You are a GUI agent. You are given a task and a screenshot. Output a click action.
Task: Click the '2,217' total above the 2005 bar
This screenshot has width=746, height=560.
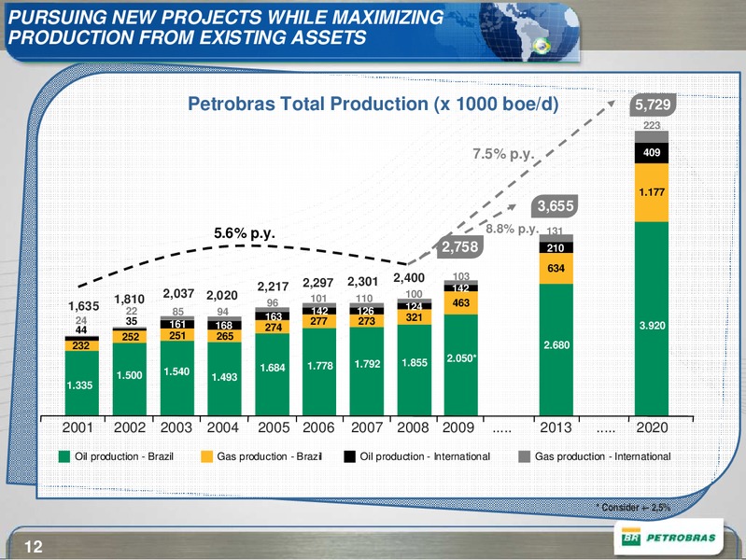(x=273, y=287)
